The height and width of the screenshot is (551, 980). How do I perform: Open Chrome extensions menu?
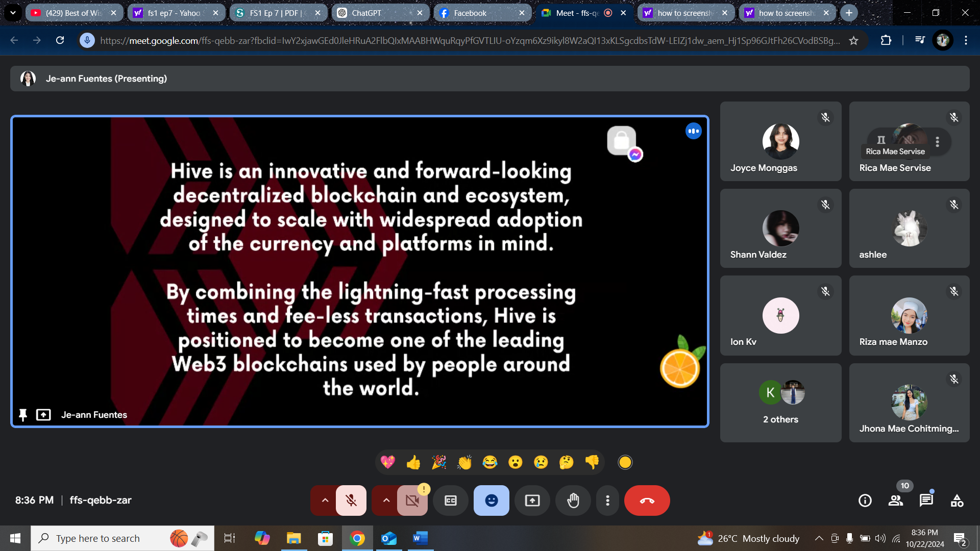tap(886, 40)
